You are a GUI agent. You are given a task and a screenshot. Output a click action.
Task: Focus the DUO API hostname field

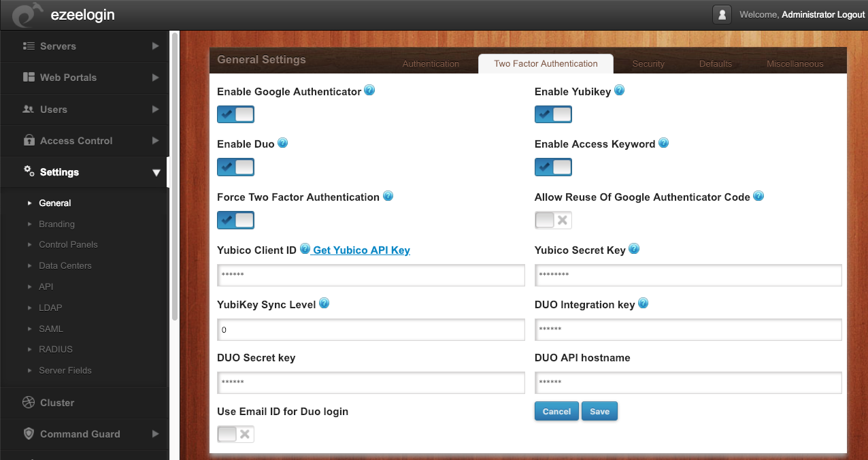point(688,382)
